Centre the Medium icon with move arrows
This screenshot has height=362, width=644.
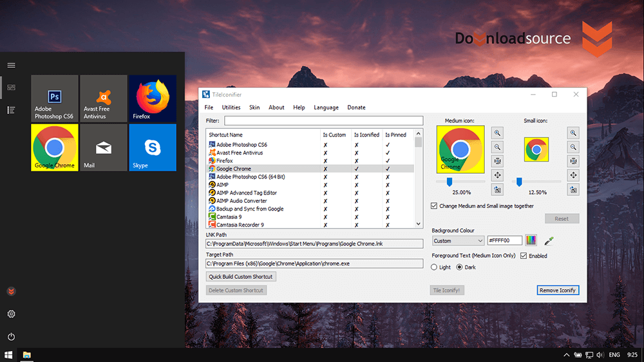click(497, 175)
